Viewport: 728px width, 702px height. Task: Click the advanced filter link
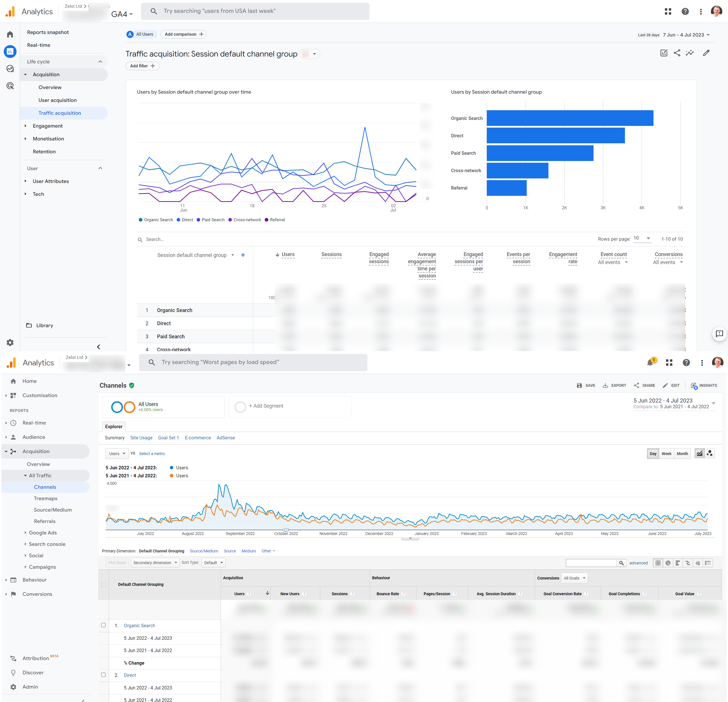638,563
